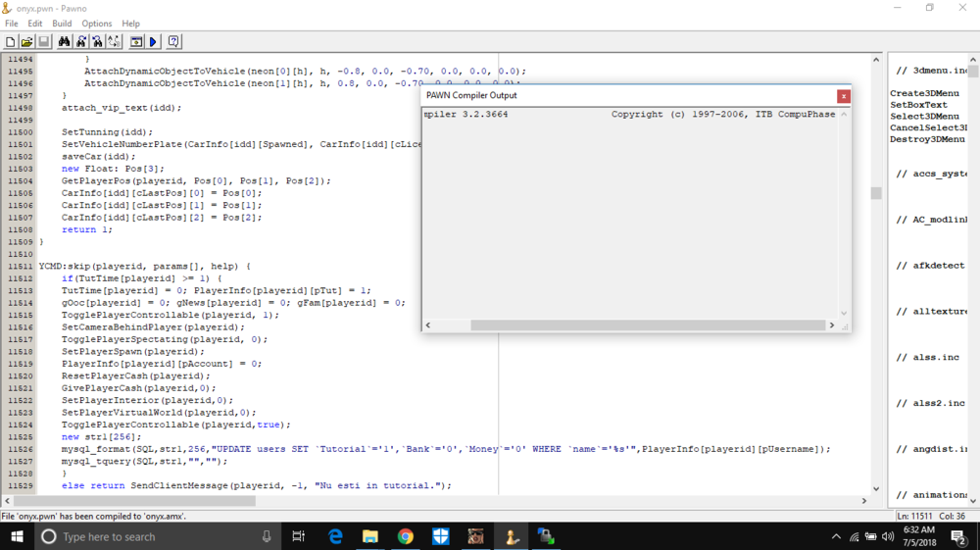Select CancelSelect3D entry in function list

[x=928, y=127]
